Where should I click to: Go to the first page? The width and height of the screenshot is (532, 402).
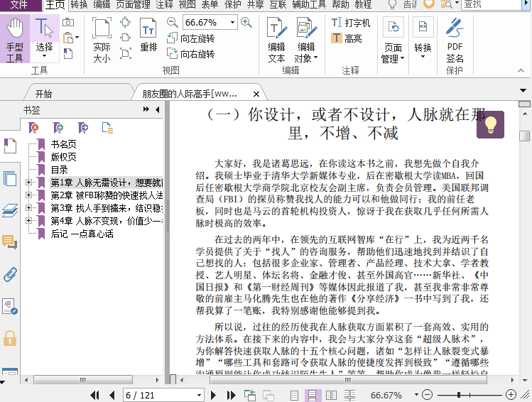[x=94, y=395]
